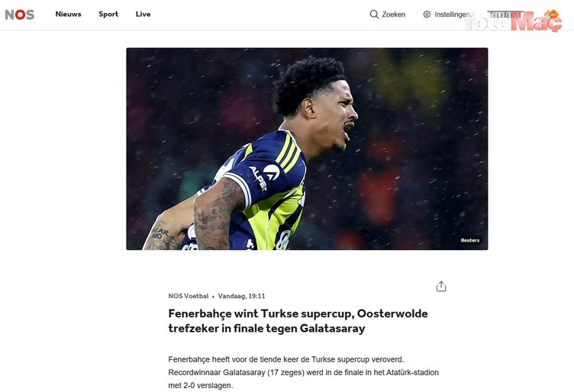Click the NOS logo in header
The image size is (574, 392).
(19, 14)
